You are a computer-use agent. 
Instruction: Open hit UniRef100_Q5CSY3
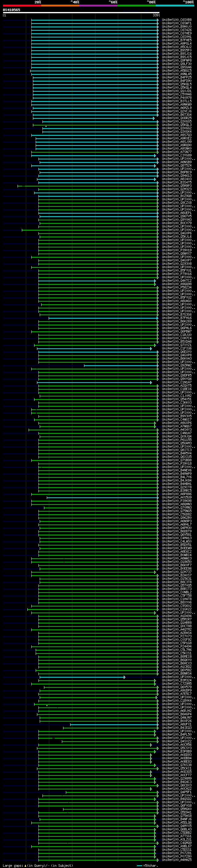(177, 749)
